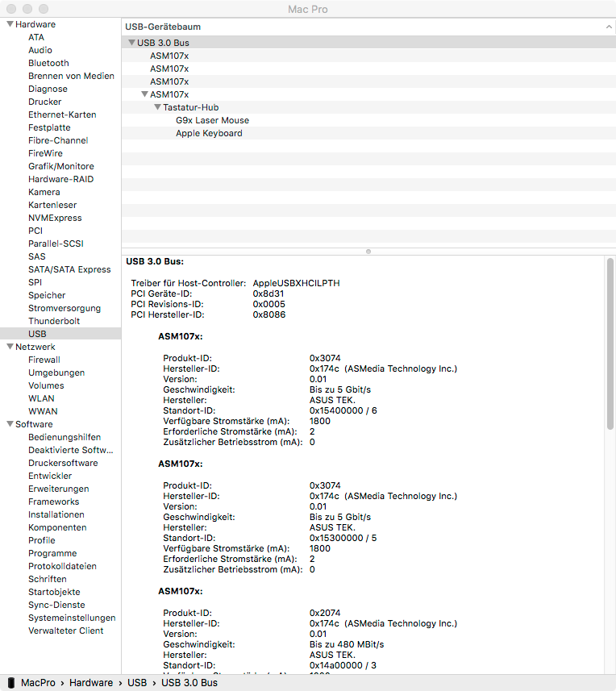616x691 pixels.
Task: Open NVMExpress in sidebar
Action: click(x=55, y=218)
